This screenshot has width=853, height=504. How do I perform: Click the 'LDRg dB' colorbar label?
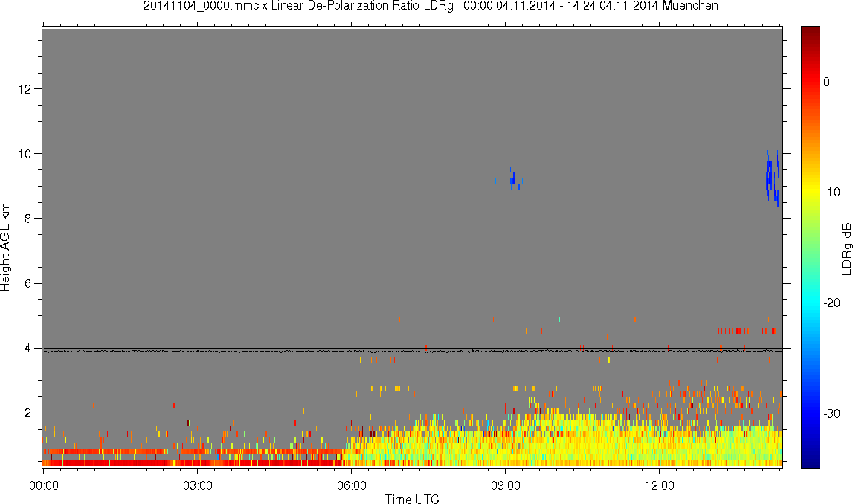pyautogui.click(x=846, y=248)
